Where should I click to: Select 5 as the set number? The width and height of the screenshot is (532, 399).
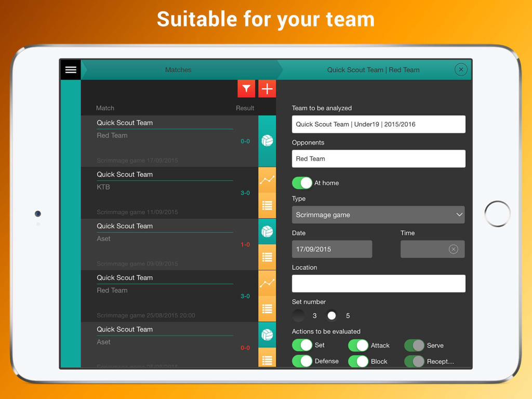click(332, 315)
